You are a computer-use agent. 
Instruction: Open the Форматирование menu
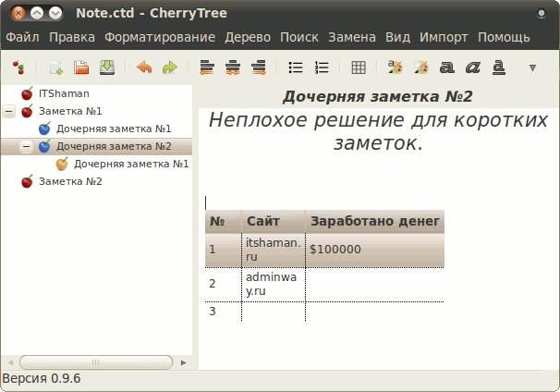160,38
